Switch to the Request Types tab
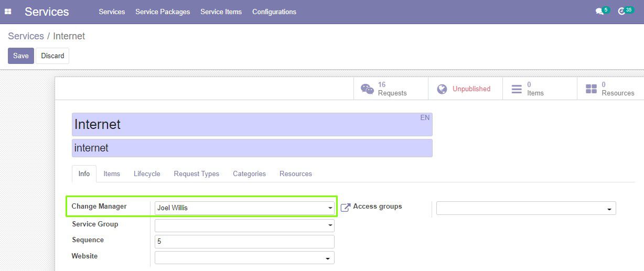644x271 pixels. tap(197, 174)
